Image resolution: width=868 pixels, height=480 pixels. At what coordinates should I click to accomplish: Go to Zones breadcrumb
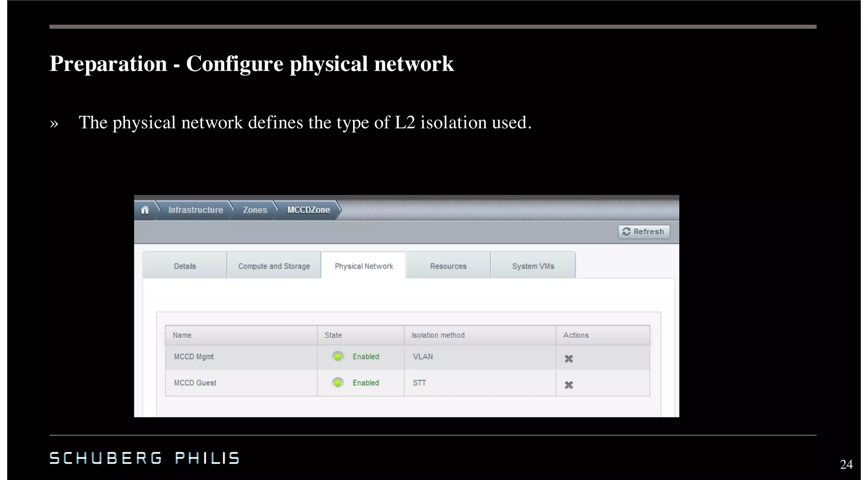pos(255,210)
